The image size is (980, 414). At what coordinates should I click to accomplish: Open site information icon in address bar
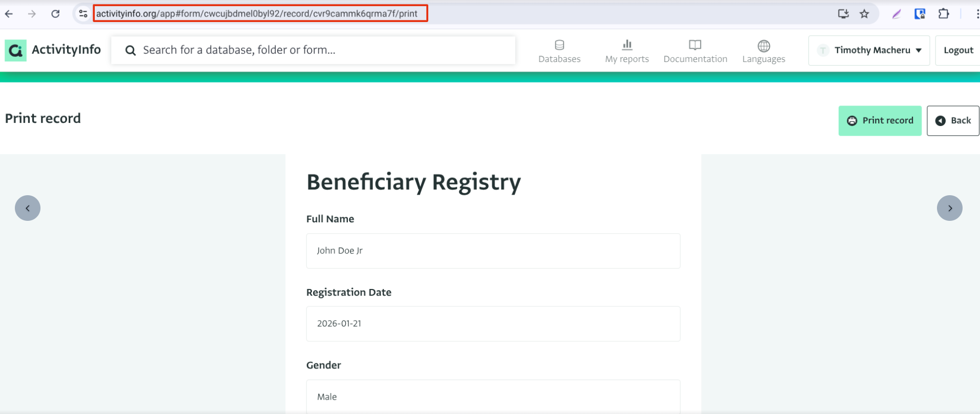tap(83, 14)
